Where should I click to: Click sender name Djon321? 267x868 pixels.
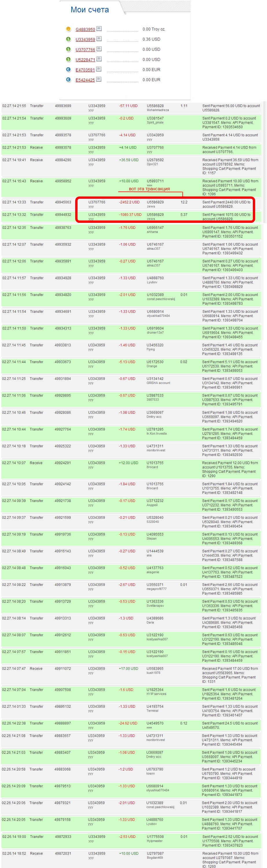click(x=152, y=164)
